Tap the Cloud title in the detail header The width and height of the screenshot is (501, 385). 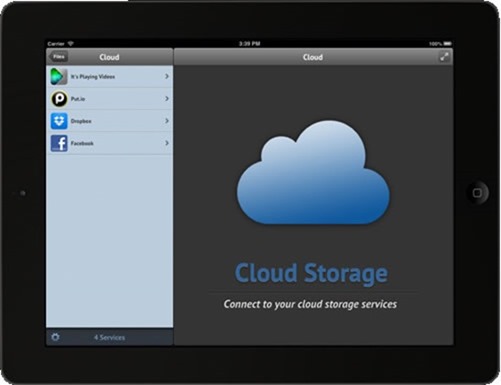tap(313, 57)
